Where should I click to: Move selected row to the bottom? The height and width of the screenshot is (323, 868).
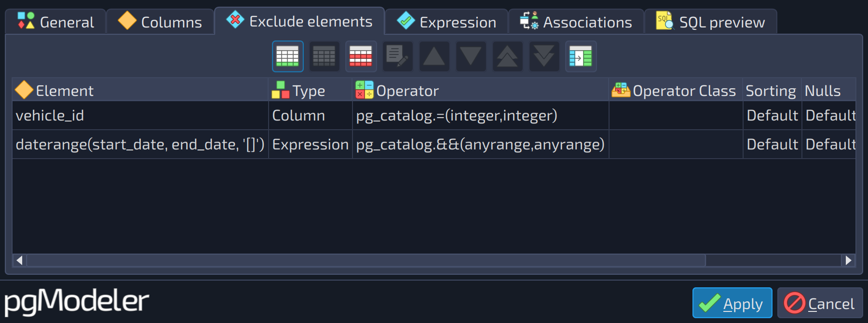(x=544, y=56)
